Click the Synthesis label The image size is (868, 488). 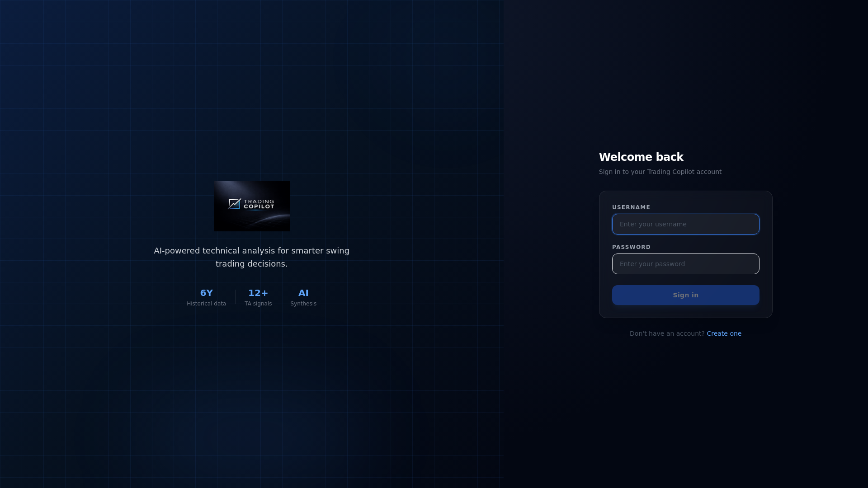(303, 304)
